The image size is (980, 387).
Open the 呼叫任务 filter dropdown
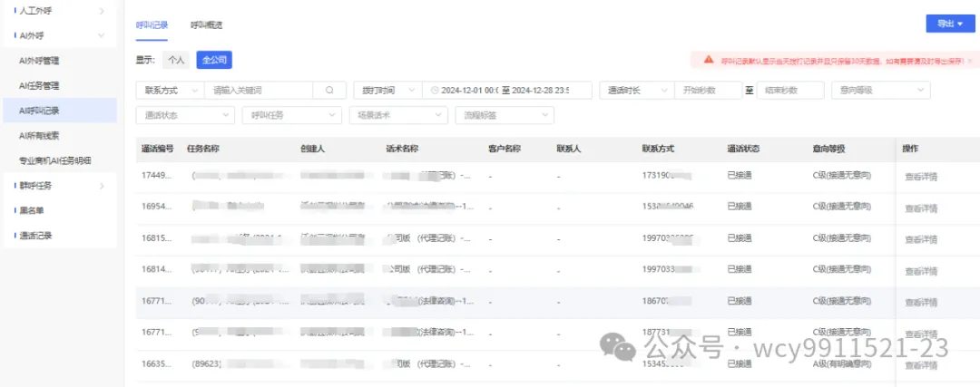click(292, 115)
